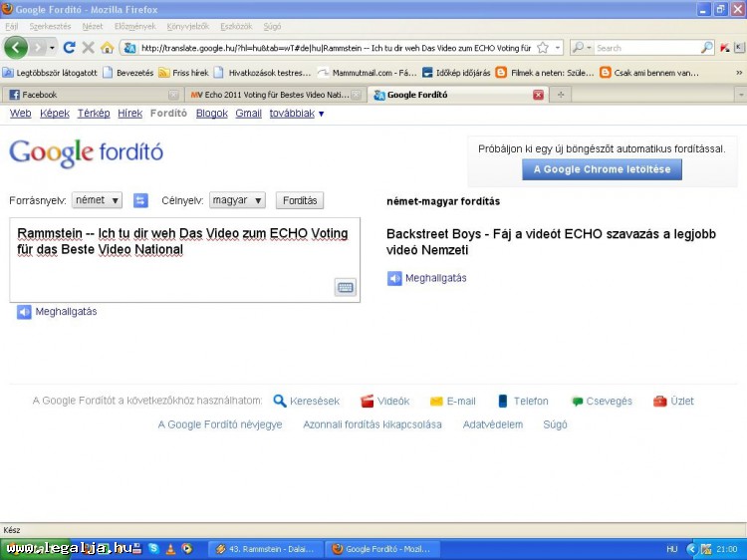Click the Firefox reload page icon
This screenshot has height=560, width=747.
(x=69, y=47)
